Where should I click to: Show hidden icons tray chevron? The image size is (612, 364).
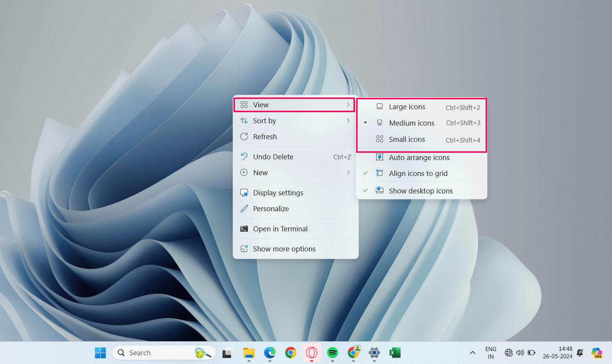pos(473,353)
